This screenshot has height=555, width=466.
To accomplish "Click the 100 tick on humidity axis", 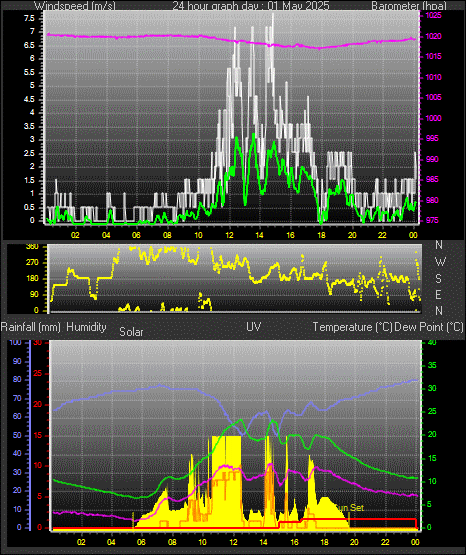I will (x=16, y=343).
